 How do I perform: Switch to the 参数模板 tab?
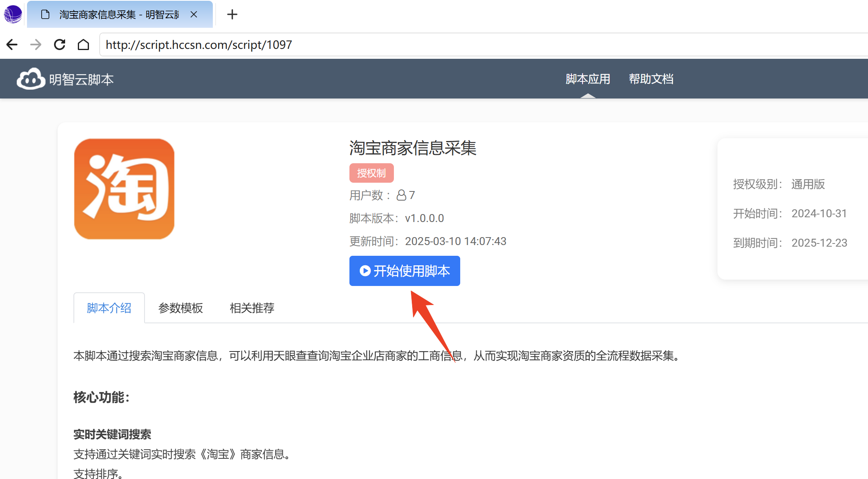[x=181, y=308]
